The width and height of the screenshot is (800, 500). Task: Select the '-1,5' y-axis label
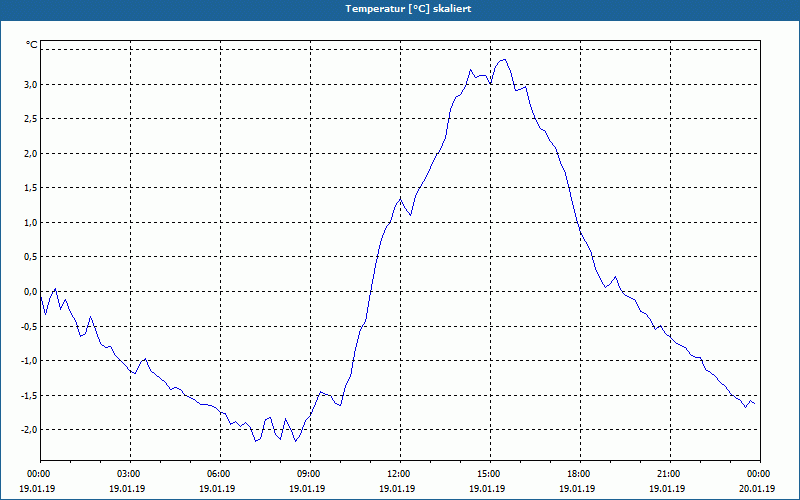point(30,395)
